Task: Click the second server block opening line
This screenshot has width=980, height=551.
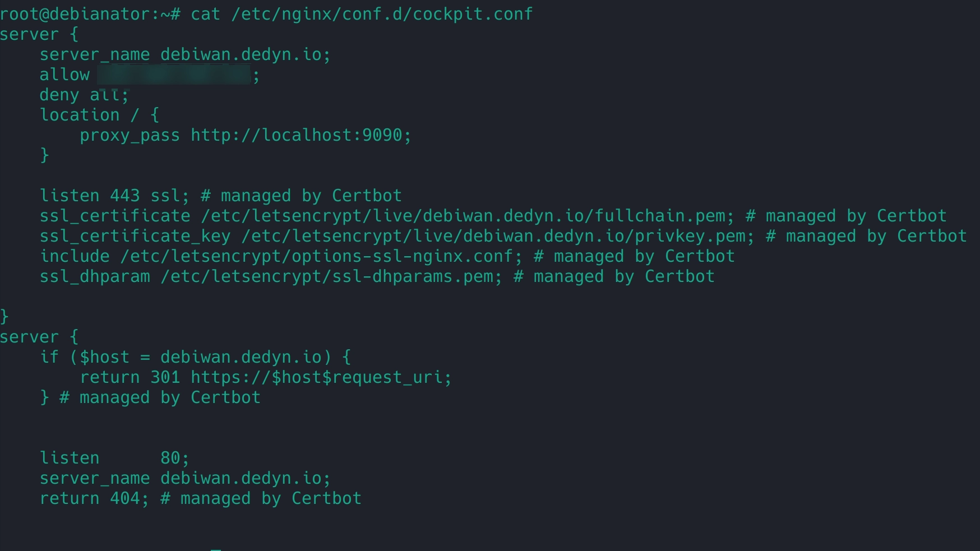Action: [39, 337]
